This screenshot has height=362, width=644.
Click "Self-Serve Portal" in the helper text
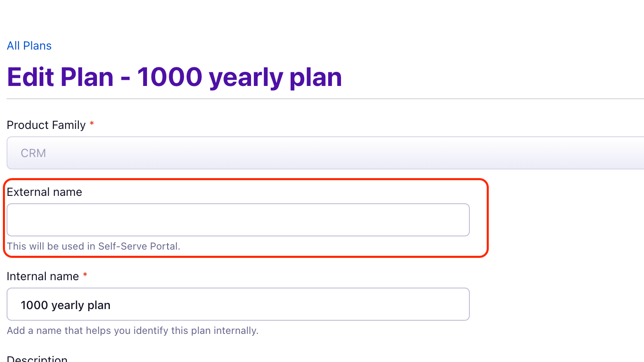(x=139, y=246)
